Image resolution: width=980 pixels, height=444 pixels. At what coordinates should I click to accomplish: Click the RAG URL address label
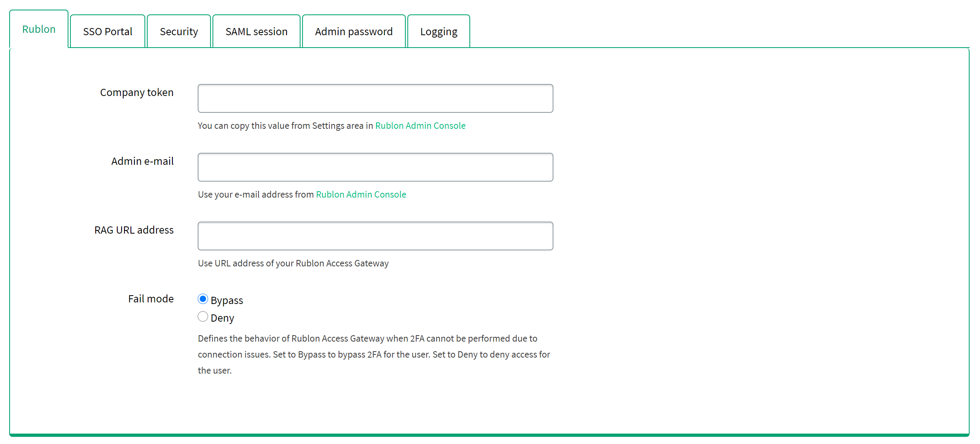click(134, 230)
